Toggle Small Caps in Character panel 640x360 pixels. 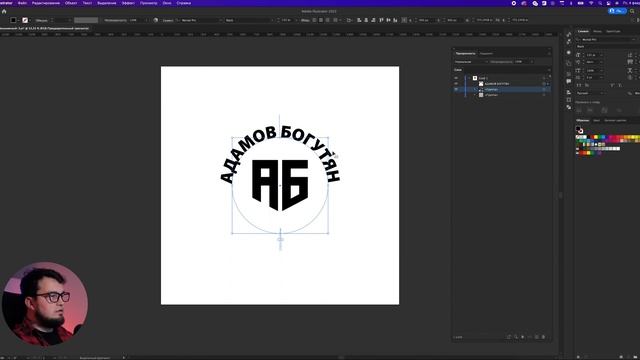[x=587, y=85]
